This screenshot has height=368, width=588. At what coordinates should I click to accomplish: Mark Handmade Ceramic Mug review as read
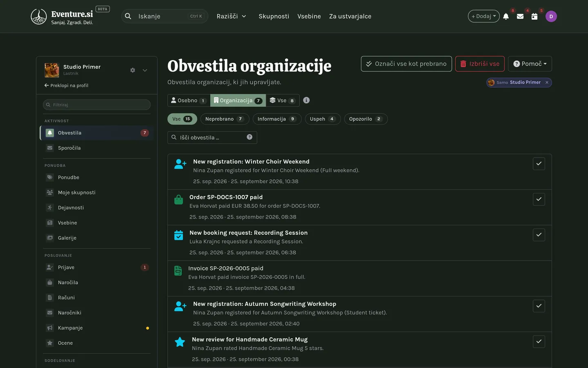pos(539,341)
